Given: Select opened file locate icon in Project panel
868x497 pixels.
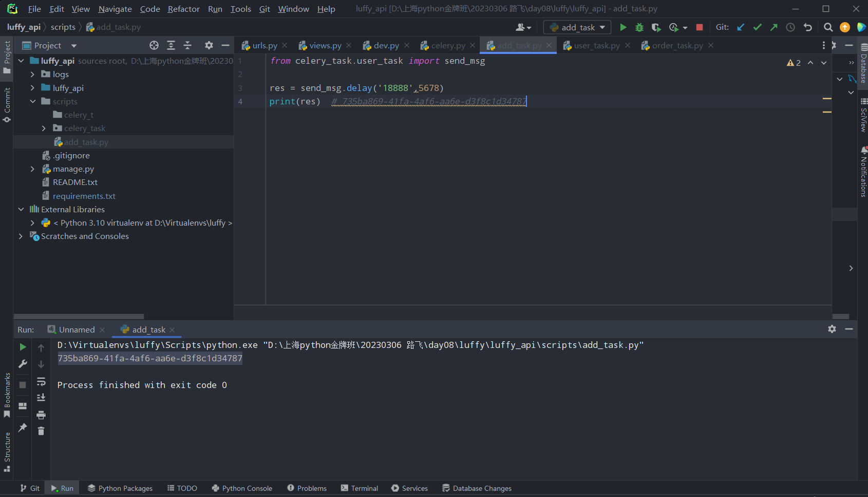Looking at the screenshot, I should 154,45.
